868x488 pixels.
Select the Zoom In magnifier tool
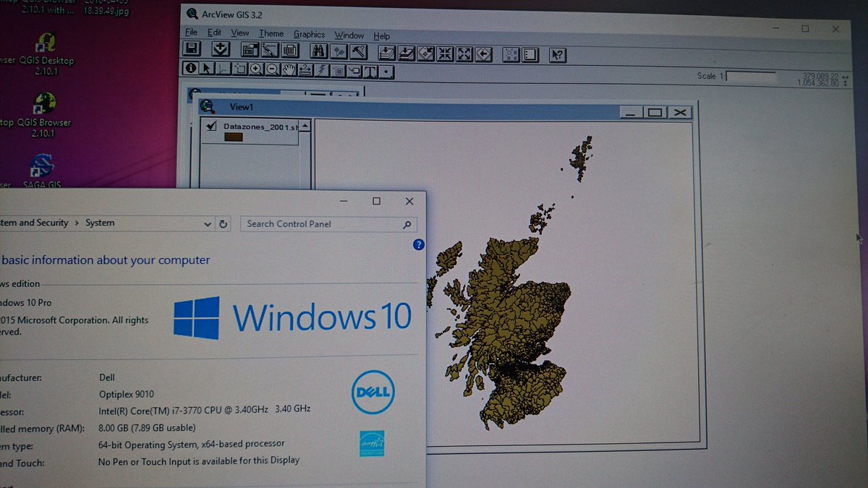256,69
